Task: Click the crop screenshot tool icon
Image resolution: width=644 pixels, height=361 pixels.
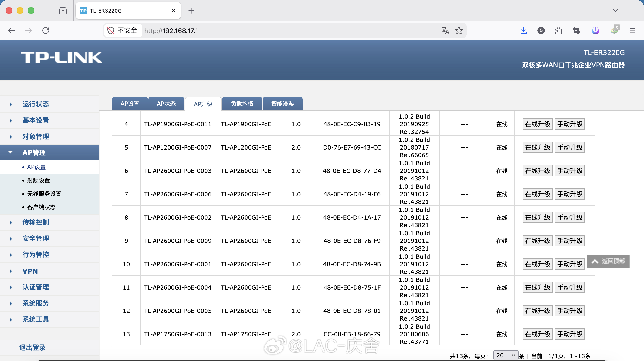Action: click(x=576, y=30)
